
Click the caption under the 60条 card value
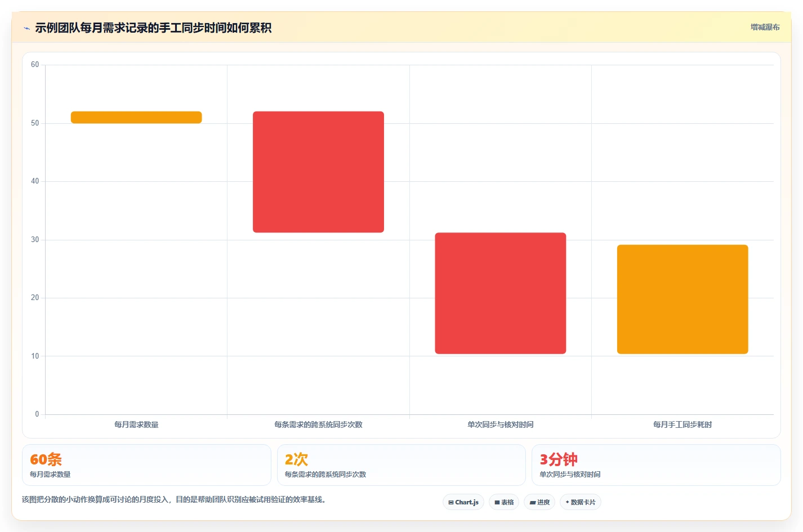coord(50,475)
